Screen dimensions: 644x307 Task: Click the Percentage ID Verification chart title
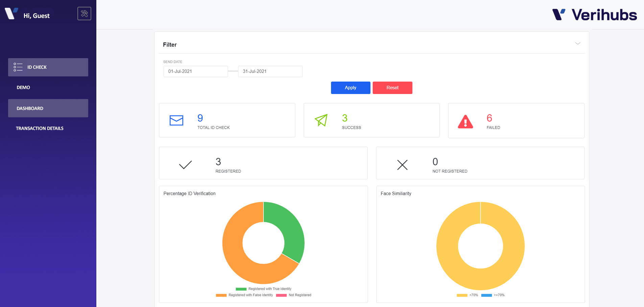[x=189, y=193]
